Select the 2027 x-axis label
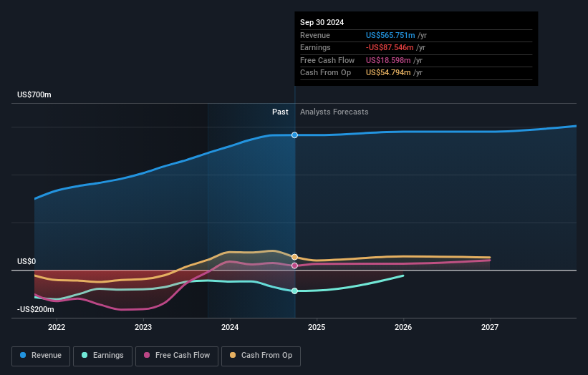The width and height of the screenshot is (588, 375). tap(490, 328)
